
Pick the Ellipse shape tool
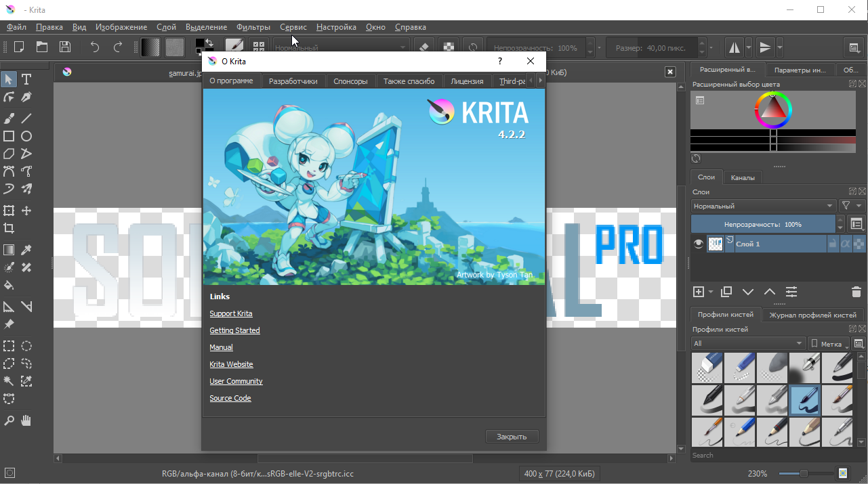[26, 136]
